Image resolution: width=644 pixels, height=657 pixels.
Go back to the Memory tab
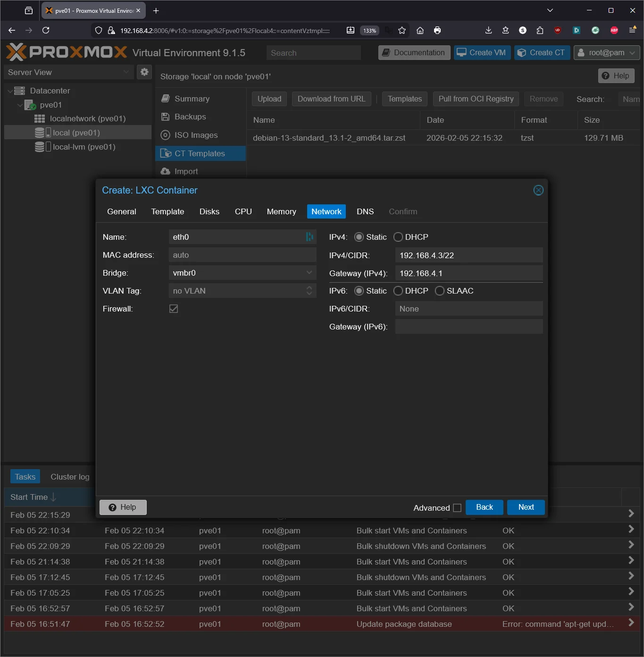[281, 211]
